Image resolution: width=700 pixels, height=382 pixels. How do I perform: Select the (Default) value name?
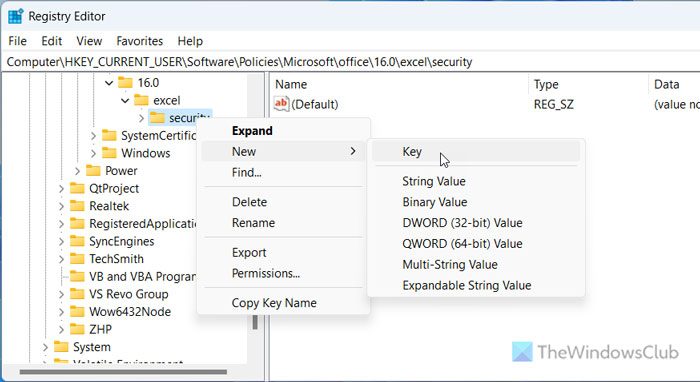pyautogui.click(x=315, y=104)
